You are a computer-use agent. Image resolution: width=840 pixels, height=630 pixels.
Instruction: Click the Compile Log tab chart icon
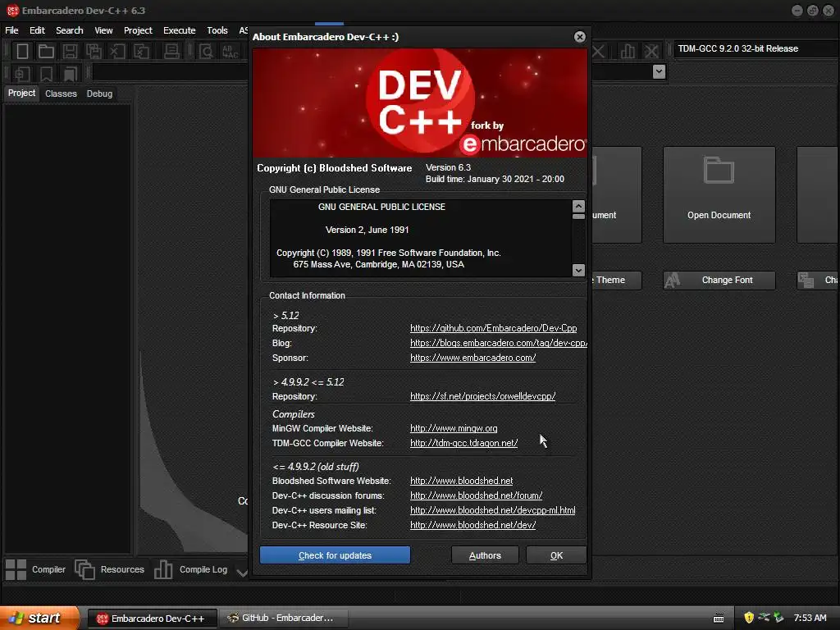(163, 569)
